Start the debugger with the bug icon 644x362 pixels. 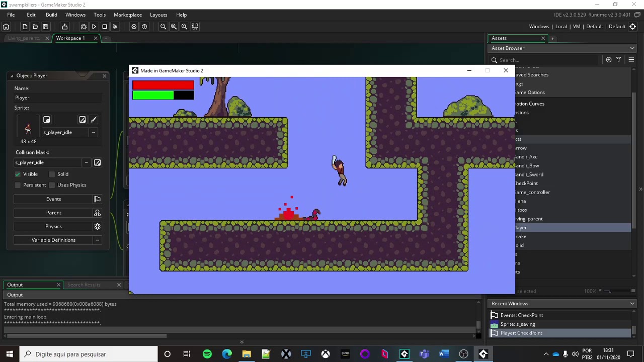click(84, 26)
